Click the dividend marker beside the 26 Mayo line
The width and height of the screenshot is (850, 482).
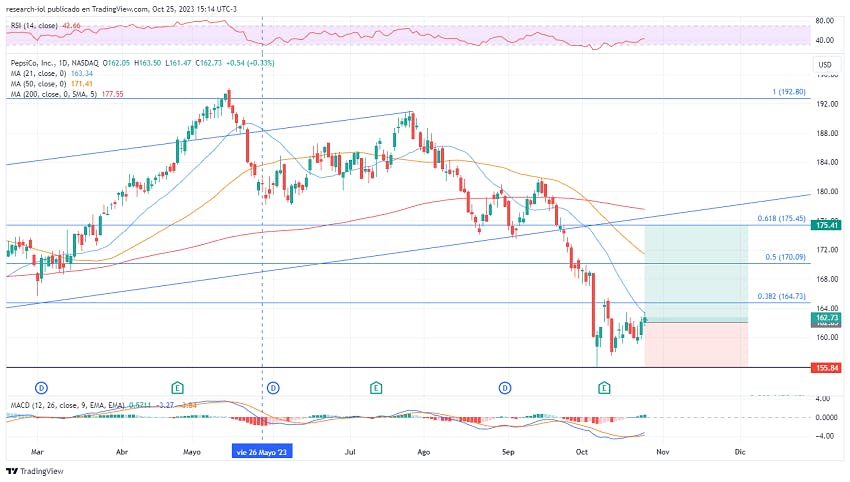(x=273, y=388)
